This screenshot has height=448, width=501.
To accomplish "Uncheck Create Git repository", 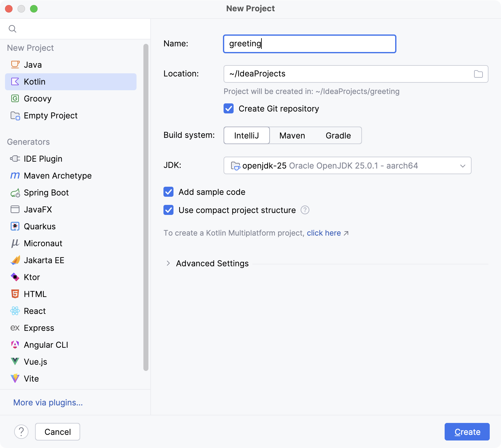I will point(229,109).
